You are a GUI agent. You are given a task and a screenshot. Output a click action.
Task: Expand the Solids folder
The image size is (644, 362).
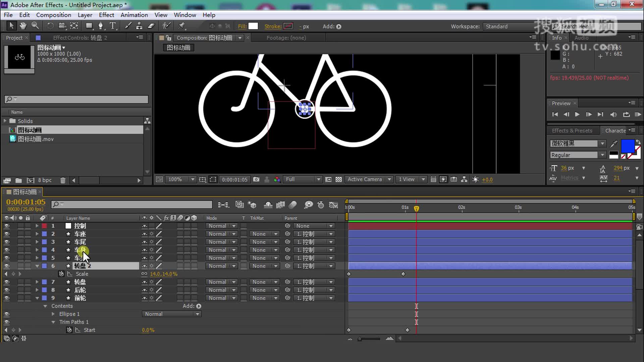click(5, 121)
